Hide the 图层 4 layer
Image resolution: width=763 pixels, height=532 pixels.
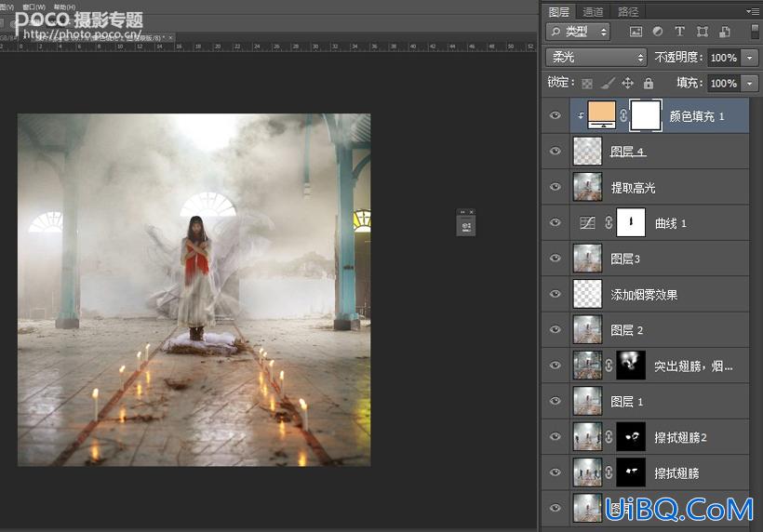pos(556,151)
